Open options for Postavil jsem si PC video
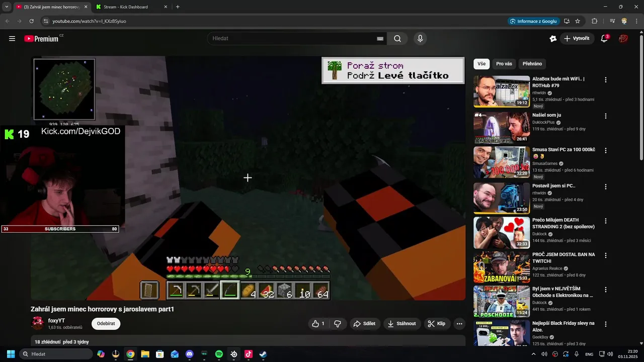This screenshot has height=362, width=644. tap(606, 187)
